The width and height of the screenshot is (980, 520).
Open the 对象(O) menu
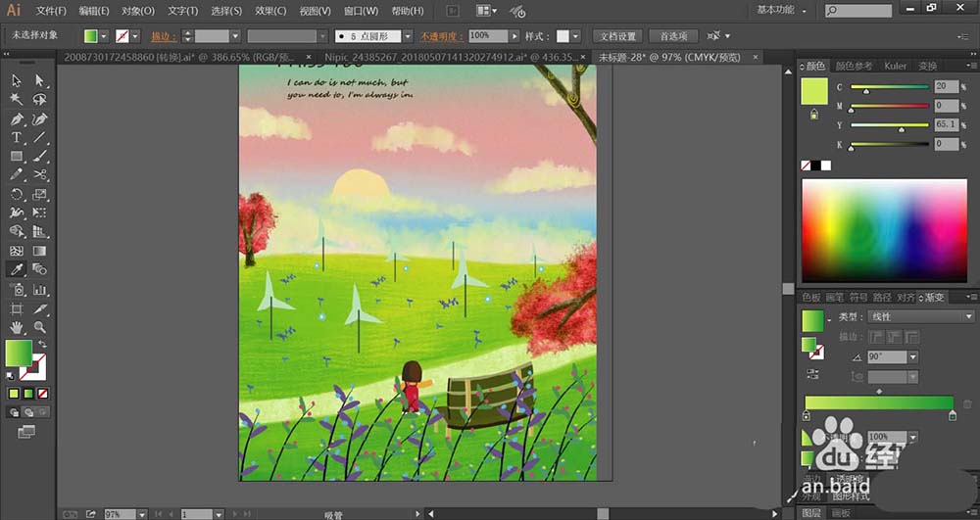pyautogui.click(x=137, y=11)
